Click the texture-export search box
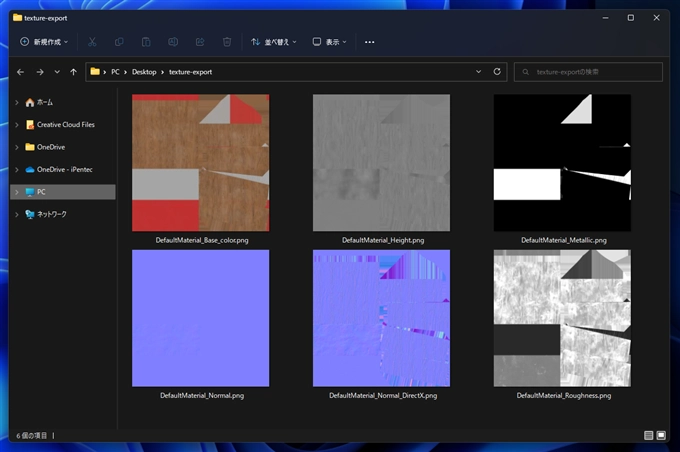 pyautogui.click(x=590, y=72)
